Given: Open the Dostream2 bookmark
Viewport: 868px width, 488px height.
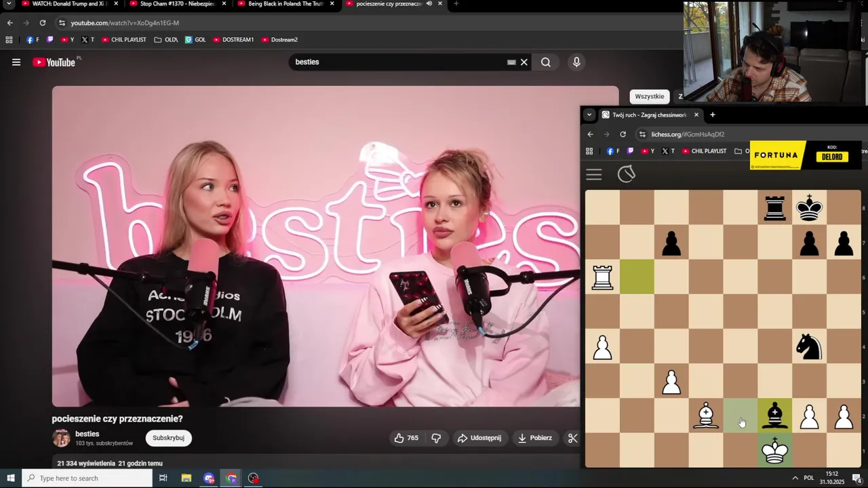Looking at the screenshot, I should [x=279, y=40].
